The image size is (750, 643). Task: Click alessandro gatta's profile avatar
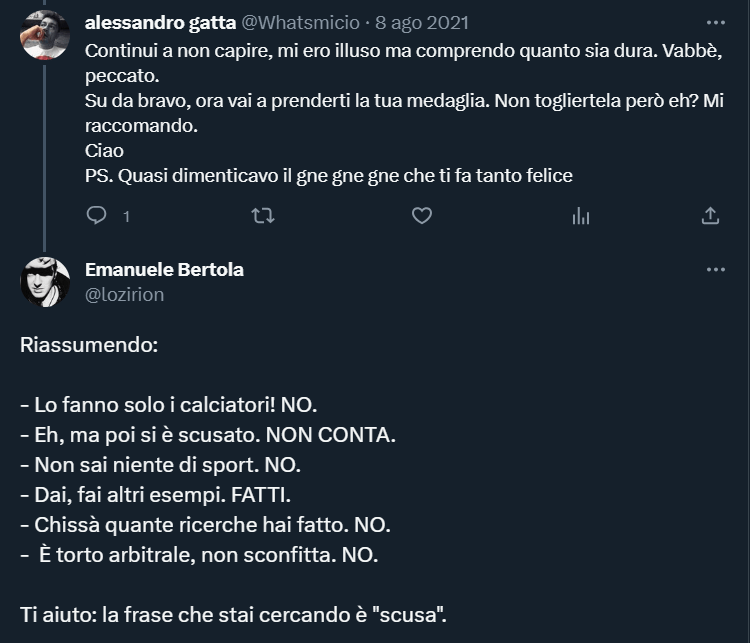(x=45, y=36)
